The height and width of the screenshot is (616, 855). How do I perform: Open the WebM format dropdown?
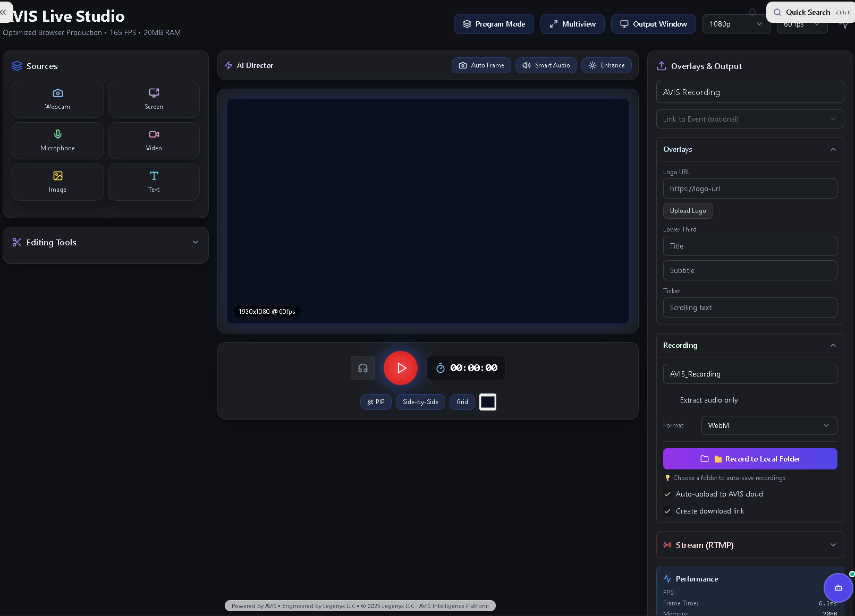(x=768, y=425)
